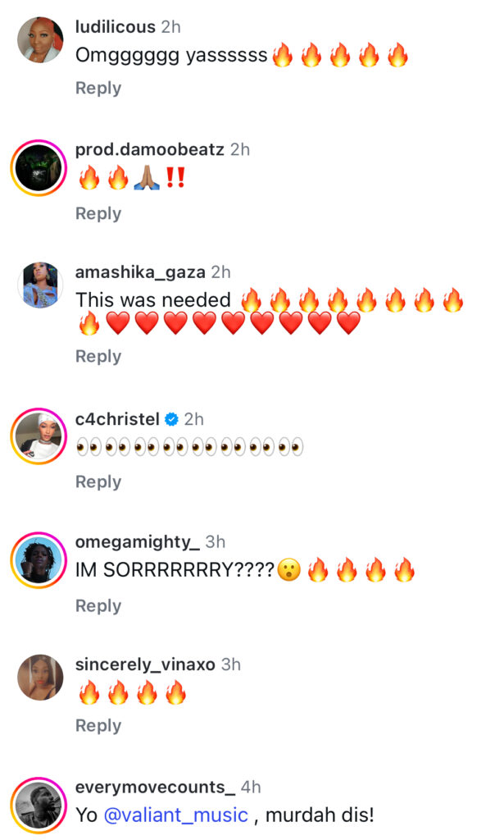
Task: Visit omegamighty_ username profile
Action: [x=138, y=542]
